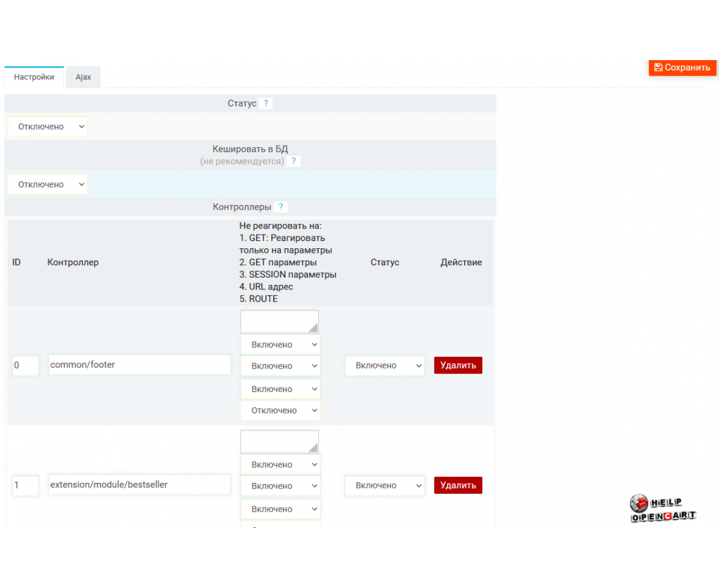Open the Настройки tab
Viewport: 719px width, 588px height.
click(x=34, y=77)
